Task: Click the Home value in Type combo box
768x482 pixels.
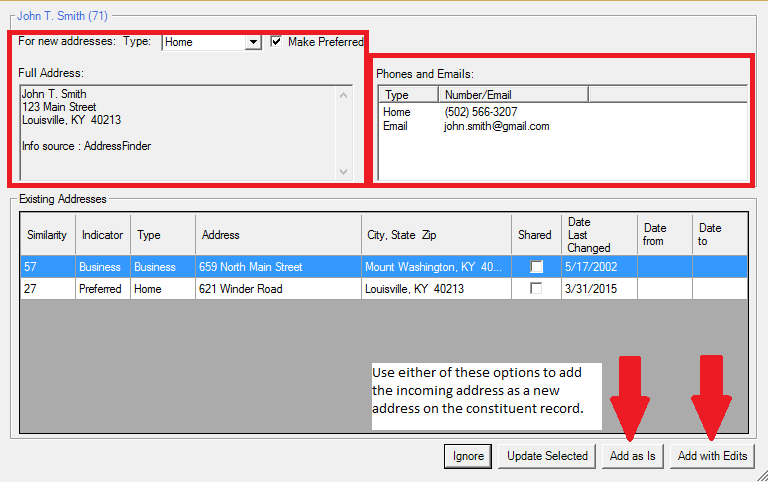Action: click(204, 42)
